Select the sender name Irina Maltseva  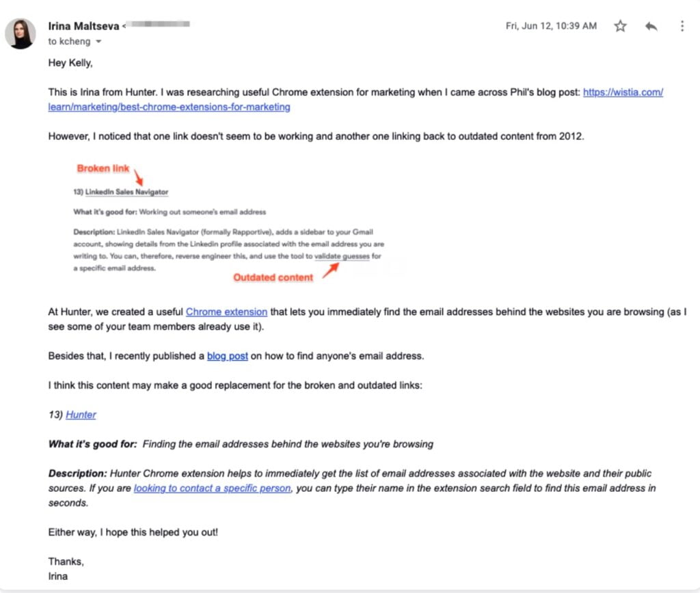[83, 26]
